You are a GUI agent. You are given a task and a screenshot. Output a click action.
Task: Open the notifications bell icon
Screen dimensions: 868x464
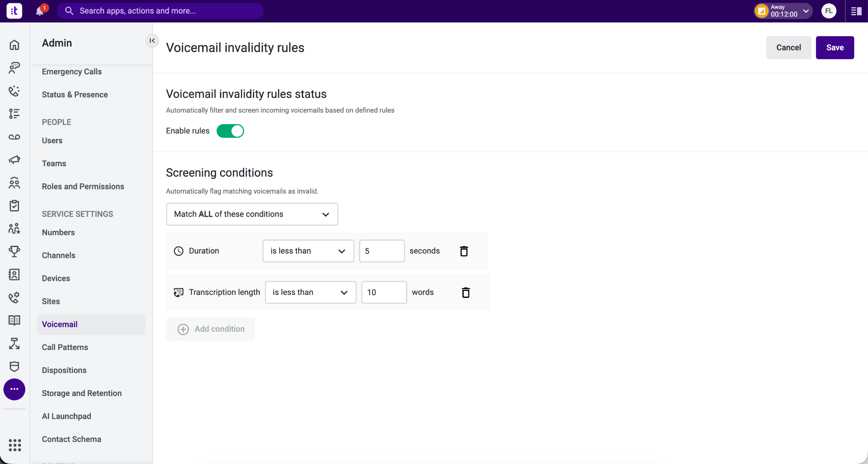(40, 11)
